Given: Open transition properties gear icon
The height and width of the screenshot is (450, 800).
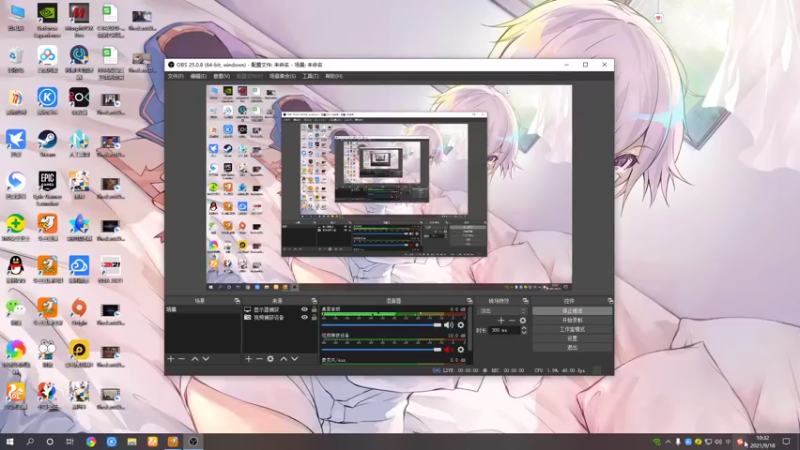Looking at the screenshot, I should [522, 320].
